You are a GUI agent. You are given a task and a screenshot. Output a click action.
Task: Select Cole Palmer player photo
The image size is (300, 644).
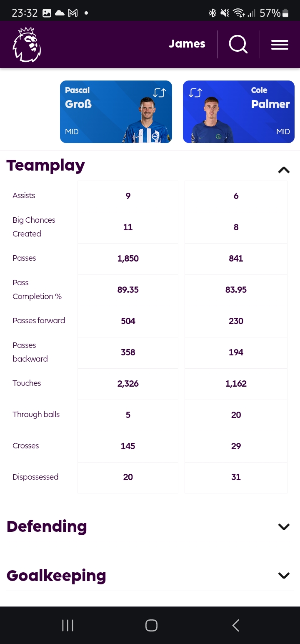click(212, 120)
